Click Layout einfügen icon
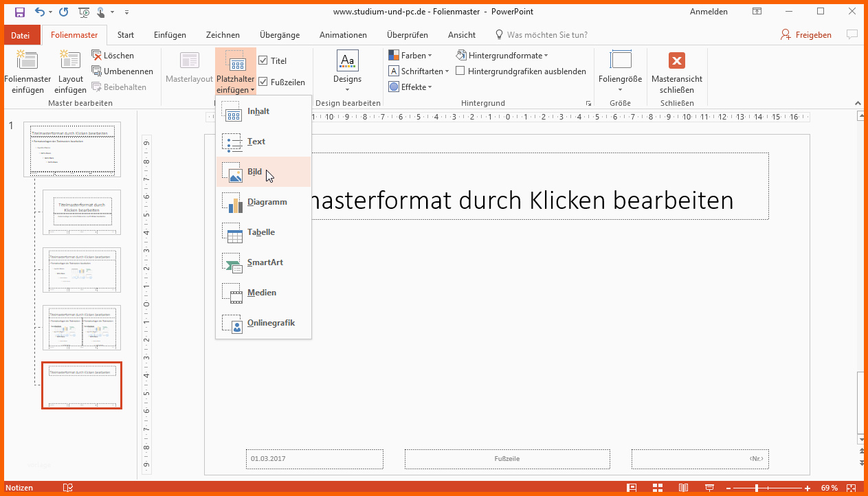 click(70, 72)
